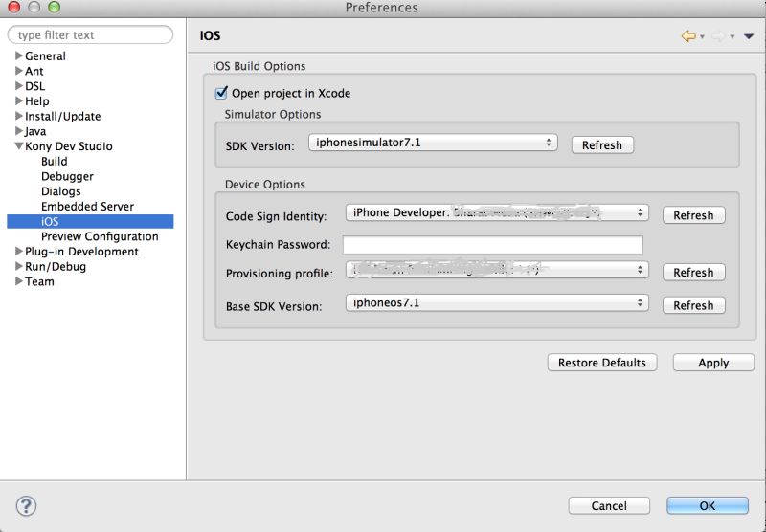The height and width of the screenshot is (532, 766).
Task: Open the simulator SDK Version dropdown
Action: pos(433,143)
